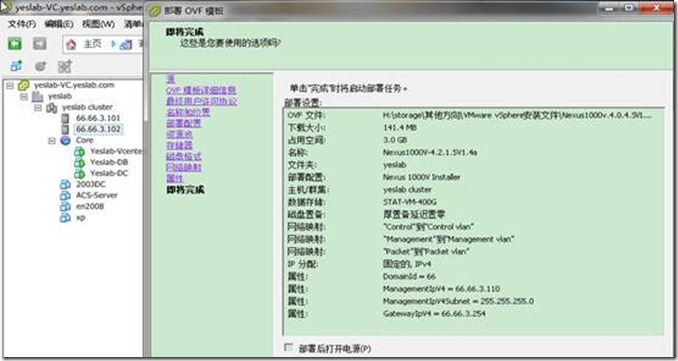Viewport: 678px width, 361px height.
Task: Click the VM icon beside en2008
Action: pos(65,206)
